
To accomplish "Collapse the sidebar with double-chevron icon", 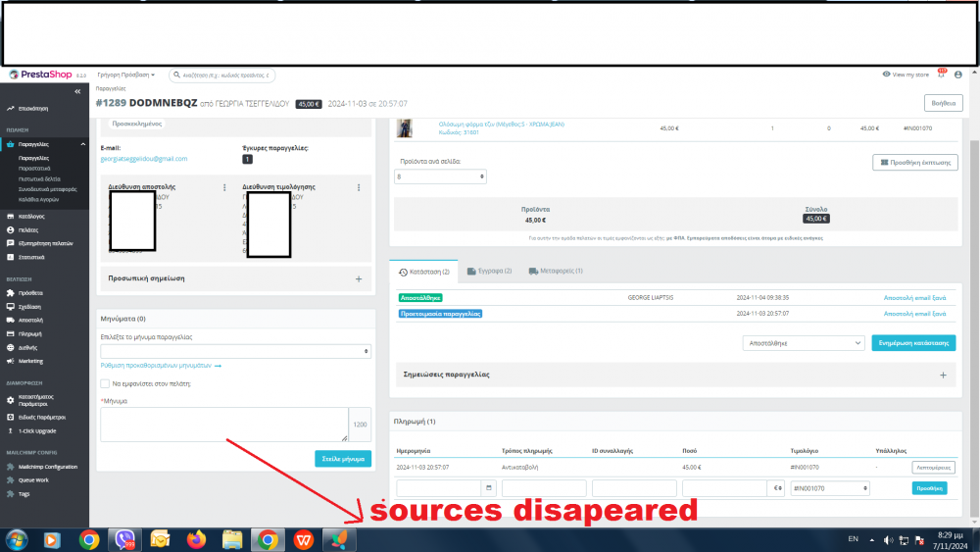I will coord(77,91).
